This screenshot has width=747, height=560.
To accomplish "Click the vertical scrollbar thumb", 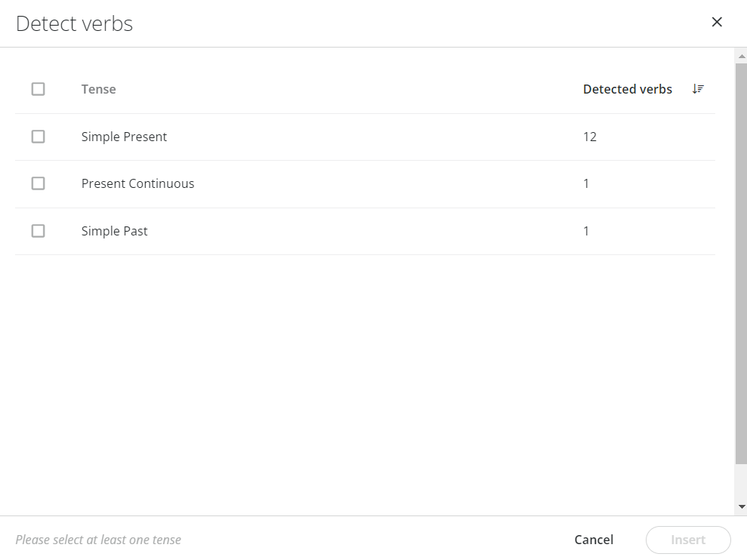I will tap(741, 263).
